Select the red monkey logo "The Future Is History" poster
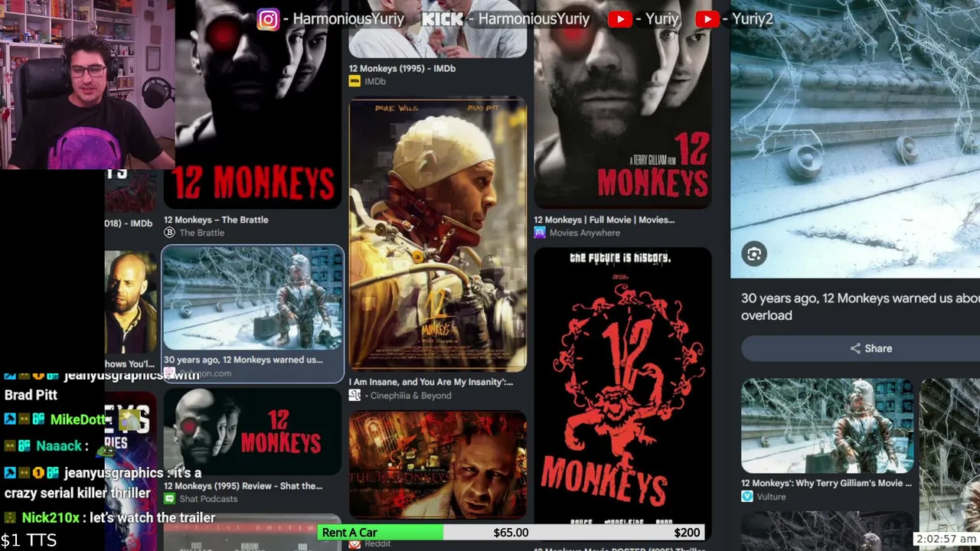The image size is (980, 551). [622, 393]
